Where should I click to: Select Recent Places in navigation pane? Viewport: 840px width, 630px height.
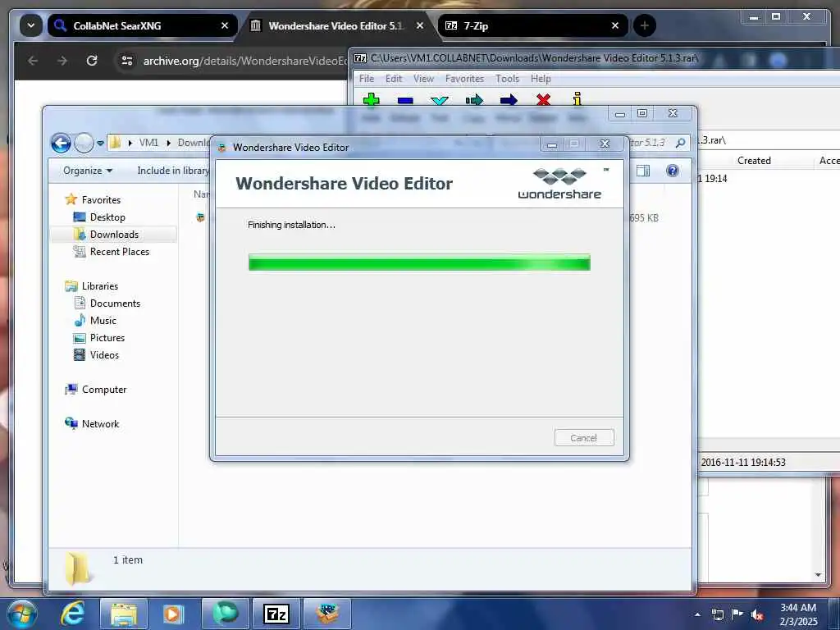click(x=120, y=251)
